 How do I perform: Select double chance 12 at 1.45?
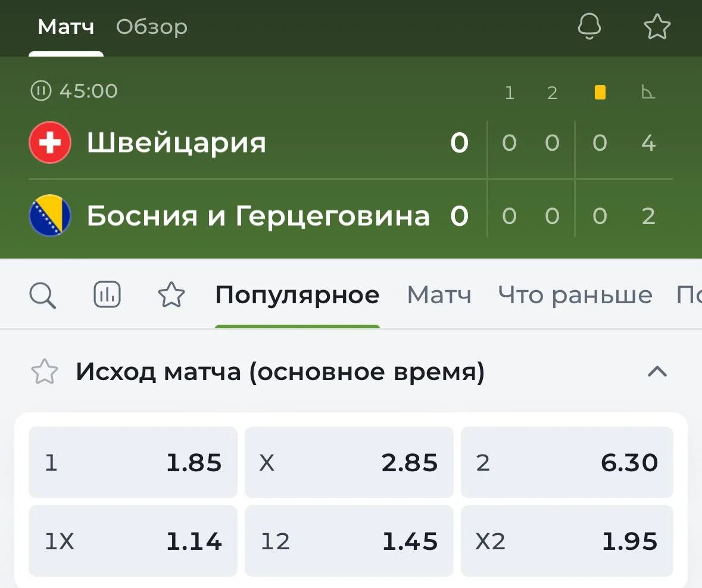[x=349, y=541]
